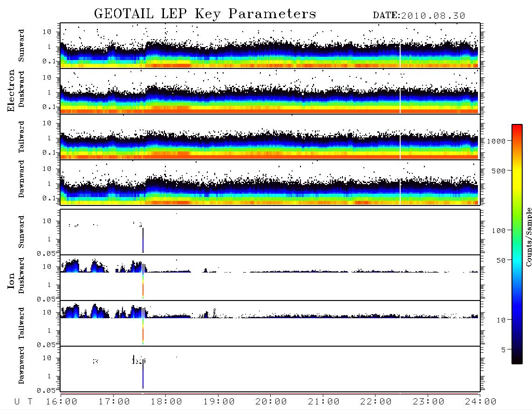The image size is (532, 410).
Task: Click inside the Electron Duskward spectrogram panel
Action: 270,91
